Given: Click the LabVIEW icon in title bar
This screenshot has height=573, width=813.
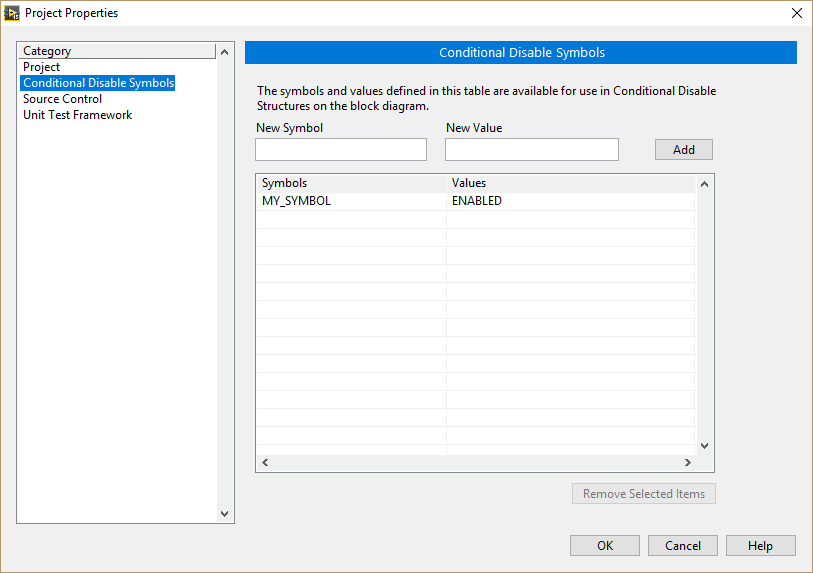Looking at the screenshot, I should 13,13.
